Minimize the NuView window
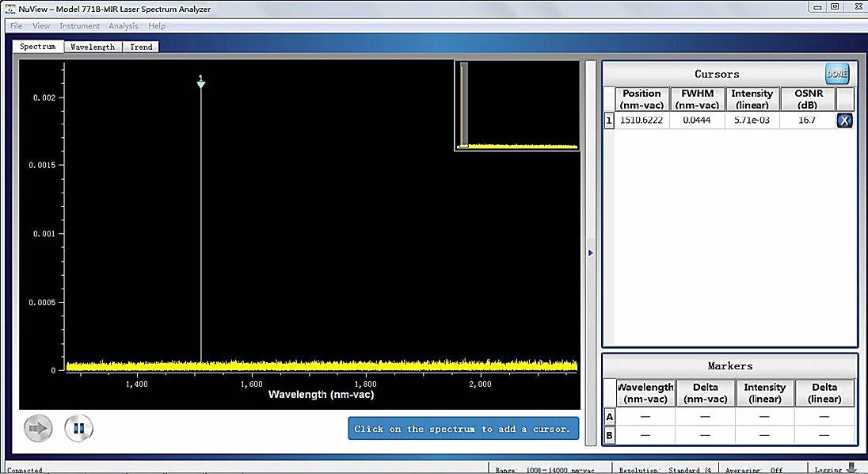 817,7
